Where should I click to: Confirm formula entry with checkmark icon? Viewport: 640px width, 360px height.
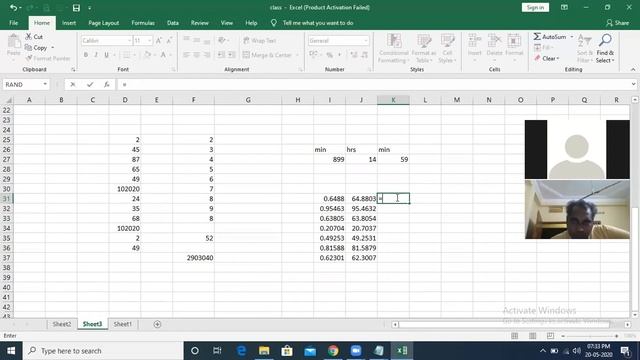coord(90,84)
